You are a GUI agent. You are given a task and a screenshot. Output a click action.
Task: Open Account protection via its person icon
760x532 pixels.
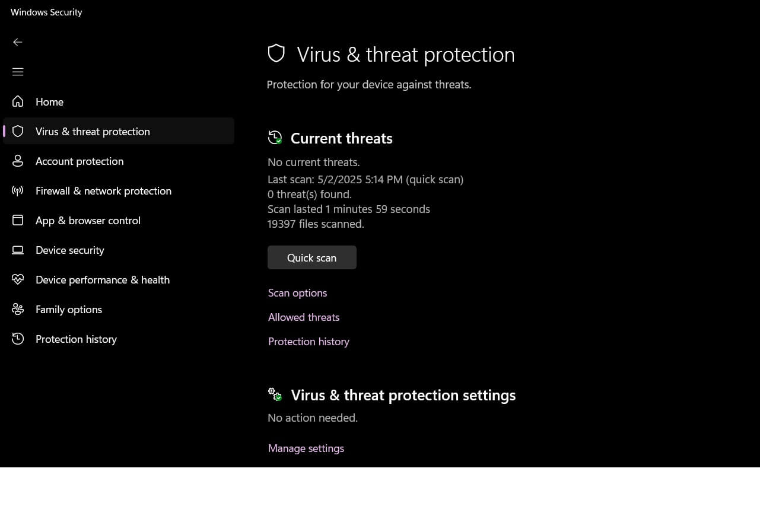pos(18,161)
